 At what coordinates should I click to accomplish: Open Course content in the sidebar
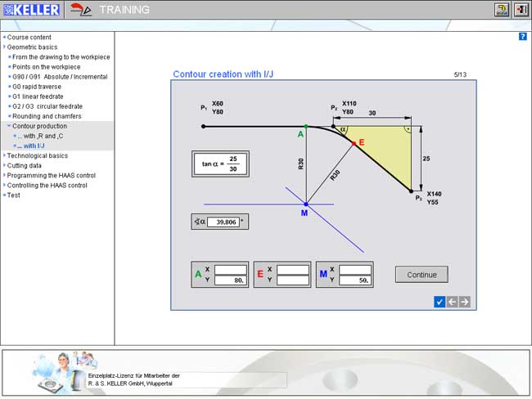[x=29, y=38]
